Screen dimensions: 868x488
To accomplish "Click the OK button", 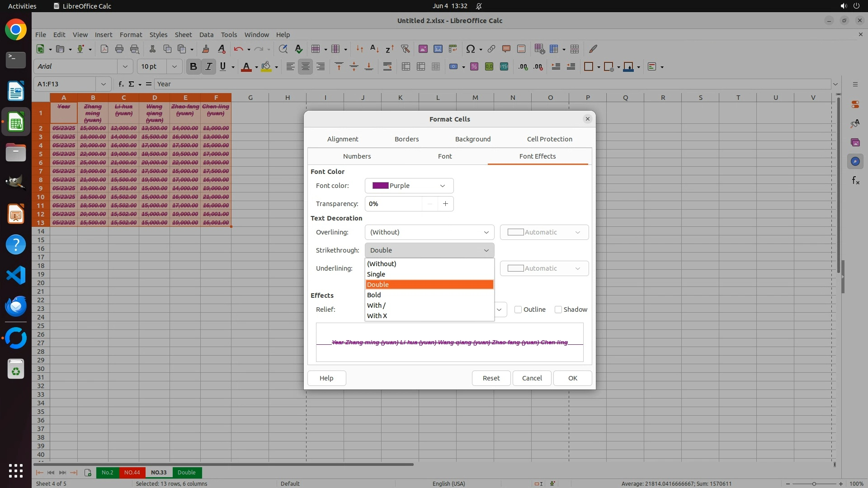I will point(572,378).
